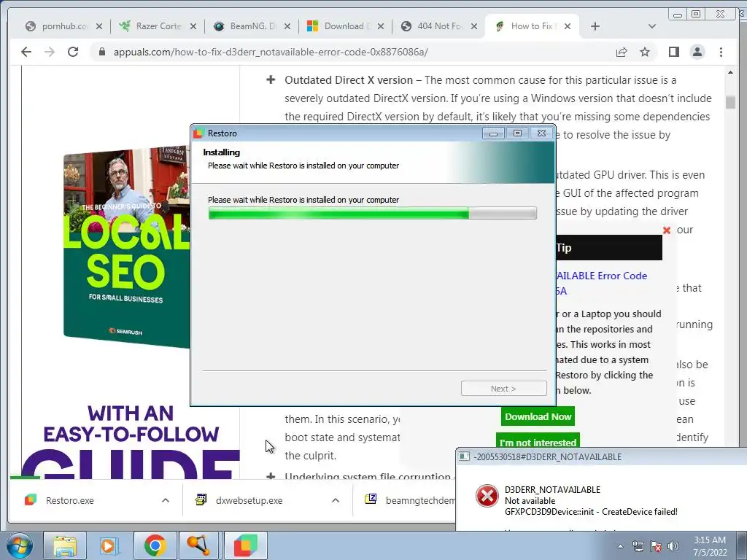Viewport: 747px width, 560px height.
Task: Click the red error icon in dialog
Action: [487, 496]
